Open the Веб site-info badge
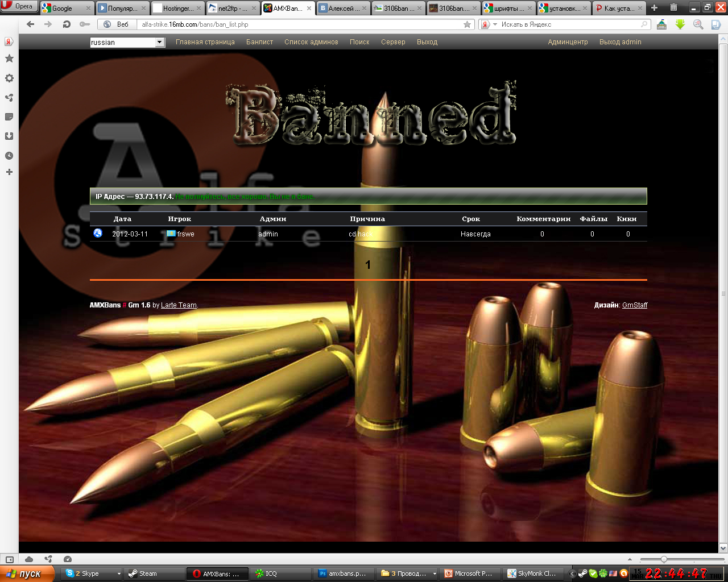Viewport: 728px width, 582px height. [x=117, y=24]
